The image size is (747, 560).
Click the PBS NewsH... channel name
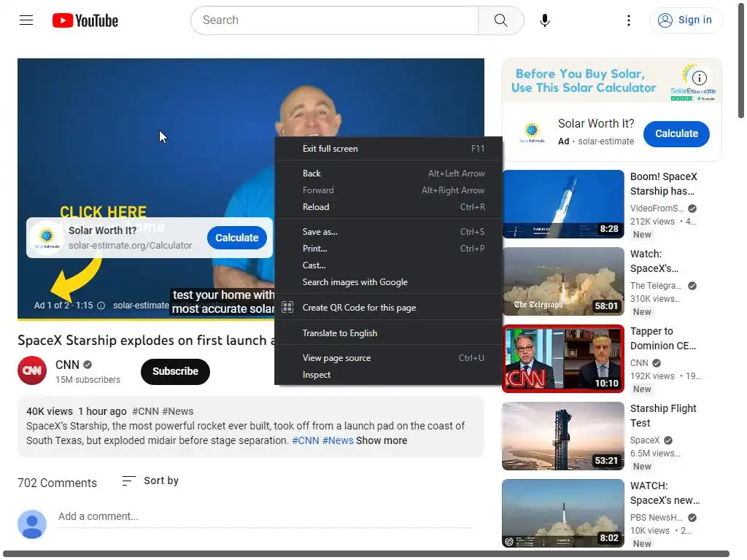point(657,518)
